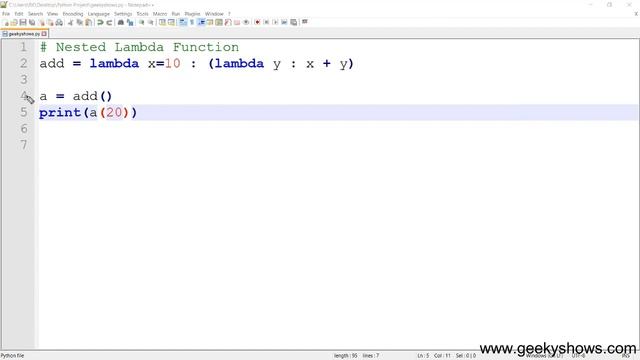
Task: Click the Print toolbar icon
Action: point(59,22)
